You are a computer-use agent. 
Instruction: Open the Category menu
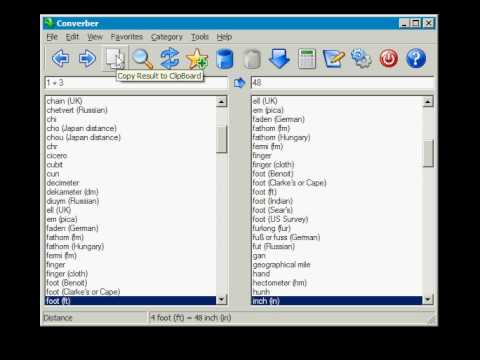(x=167, y=37)
